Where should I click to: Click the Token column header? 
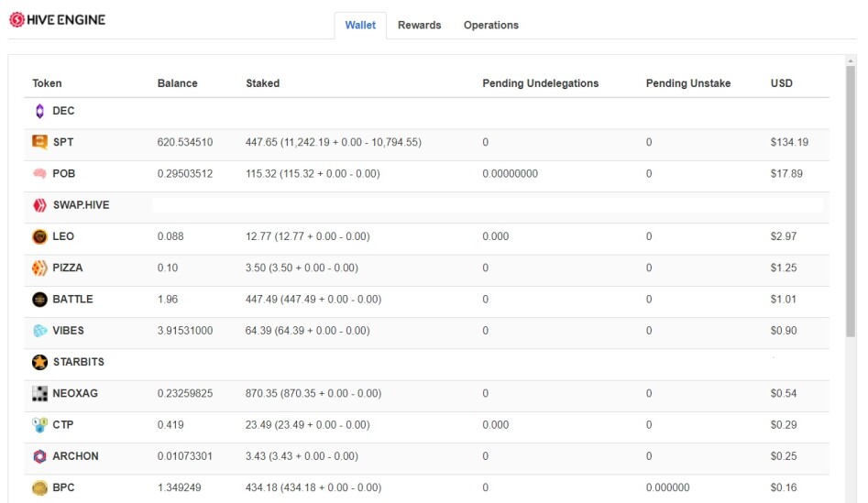coord(47,83)
